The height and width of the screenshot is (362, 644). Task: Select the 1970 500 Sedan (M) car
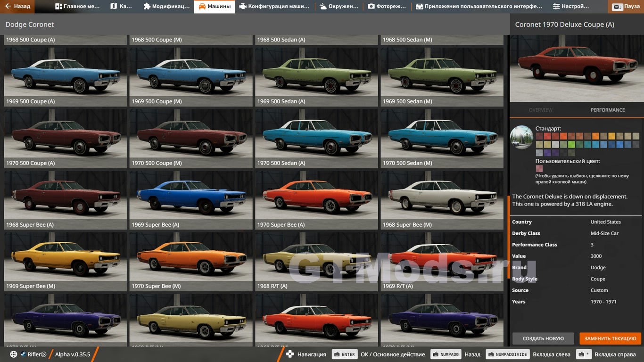click(x=442, y=139)
